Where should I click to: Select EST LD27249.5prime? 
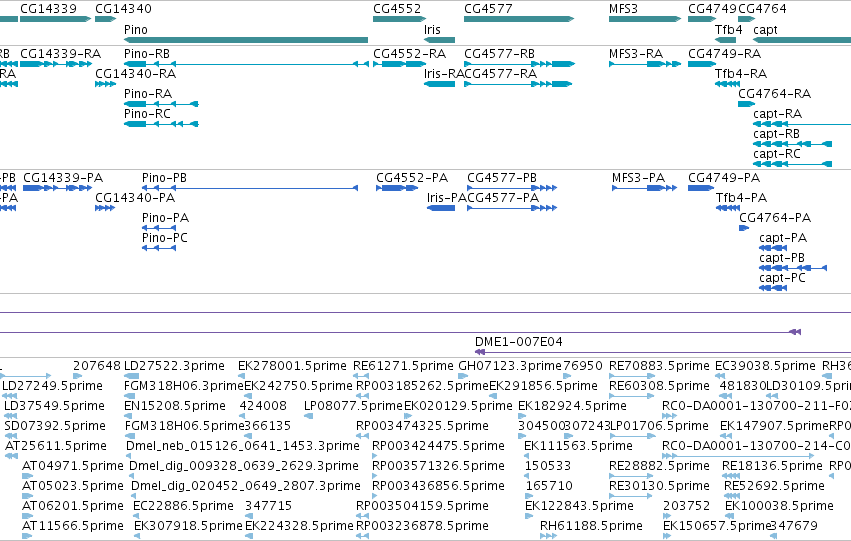coord(10,396)
